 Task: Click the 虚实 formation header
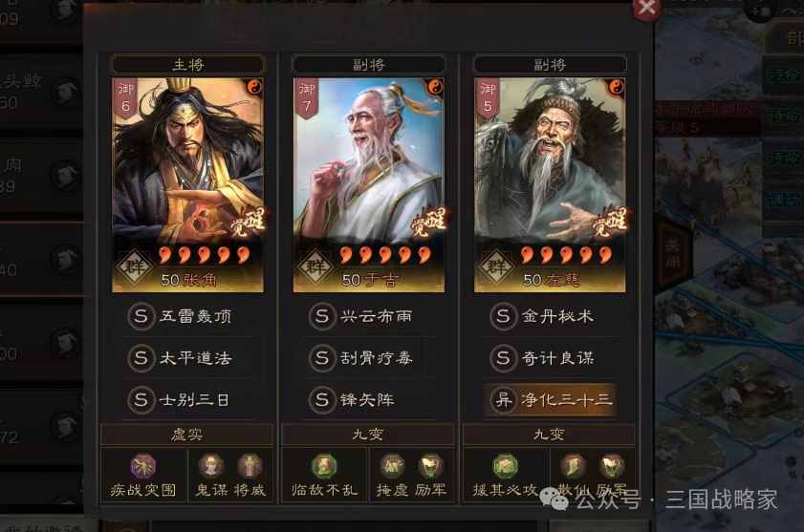pos(186,435)
